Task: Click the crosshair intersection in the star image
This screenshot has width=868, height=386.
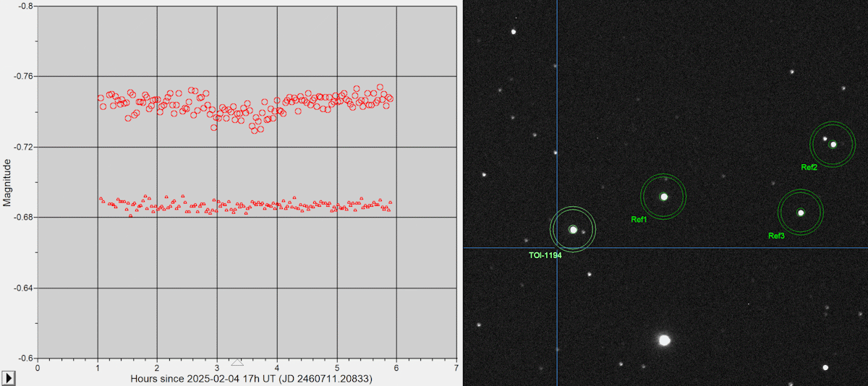Action: coord(557,248)
